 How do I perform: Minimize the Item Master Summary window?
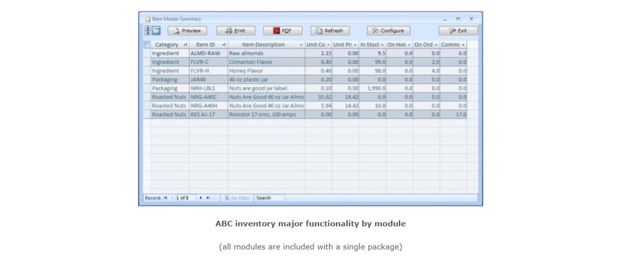[445, 19]
